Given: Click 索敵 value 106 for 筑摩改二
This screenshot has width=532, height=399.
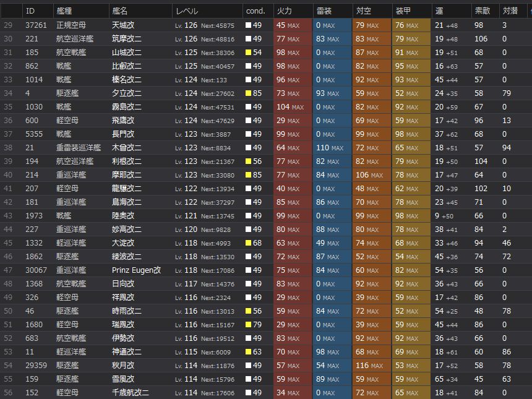Looking at the screenshot, I should [481, 39].
